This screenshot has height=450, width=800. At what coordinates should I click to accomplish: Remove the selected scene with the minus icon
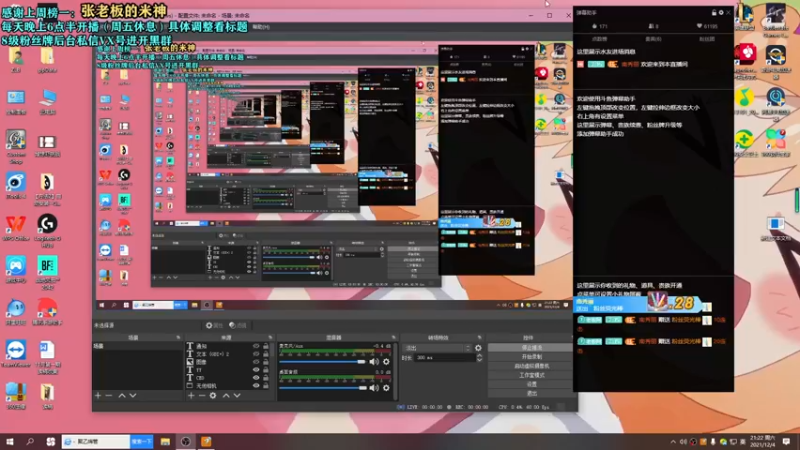109,395
